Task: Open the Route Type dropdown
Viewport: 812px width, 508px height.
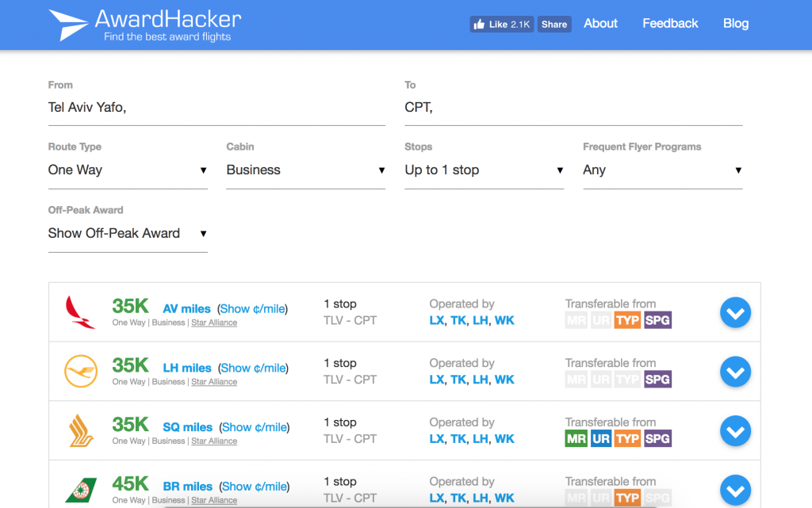Action: [x=128, y=170]
